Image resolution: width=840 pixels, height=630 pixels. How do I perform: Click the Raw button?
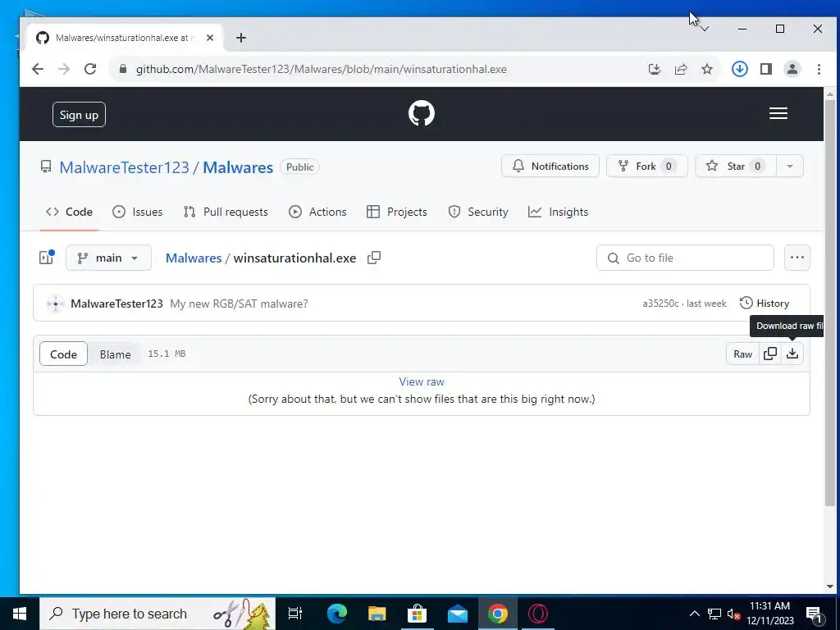742,354
